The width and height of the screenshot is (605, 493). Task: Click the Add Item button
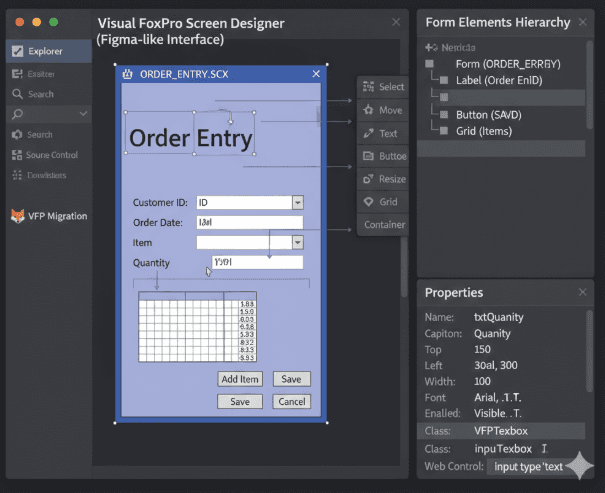coord(240,379)
